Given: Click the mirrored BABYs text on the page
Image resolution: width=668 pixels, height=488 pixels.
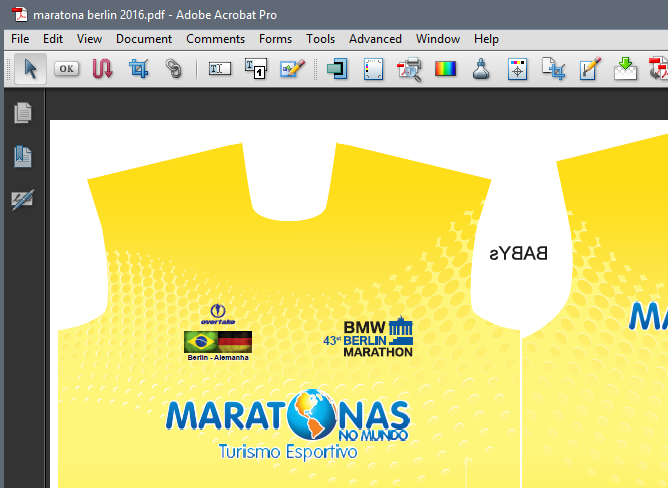Looking at the screenshot, I should tap(518, 254).
